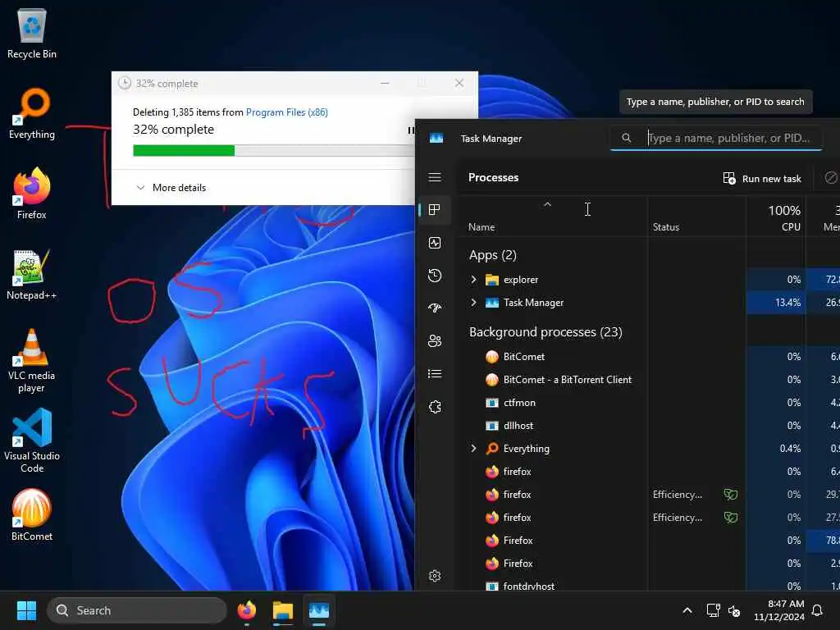840x630 pixels.
Task: Click the 0.4% CPU value for Everything
Action: tap(790, 449)
